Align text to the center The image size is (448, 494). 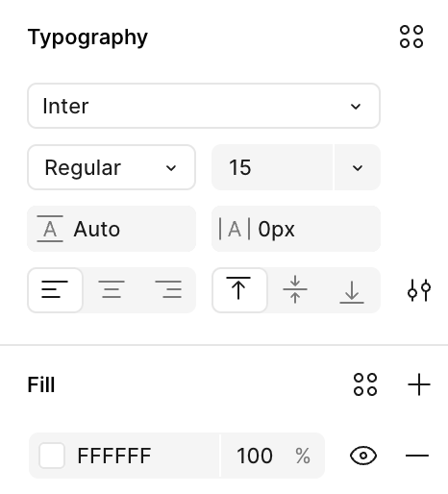[x=112, y=290]
